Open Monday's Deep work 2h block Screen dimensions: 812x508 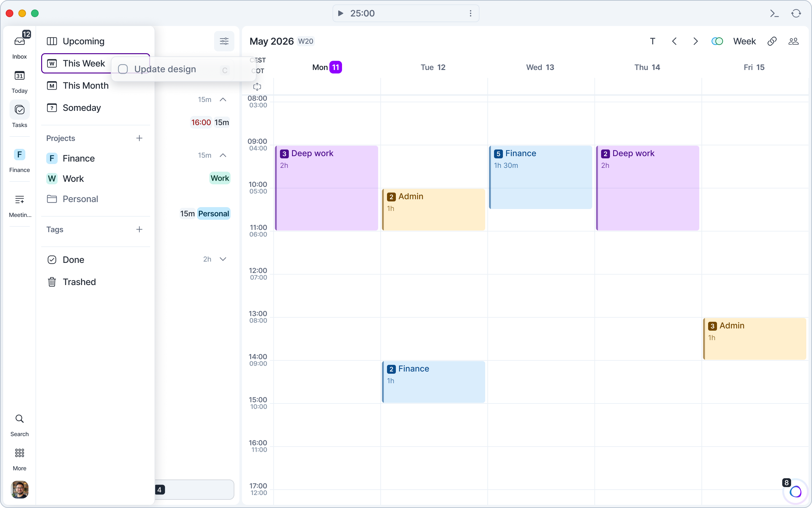(327, 188)
